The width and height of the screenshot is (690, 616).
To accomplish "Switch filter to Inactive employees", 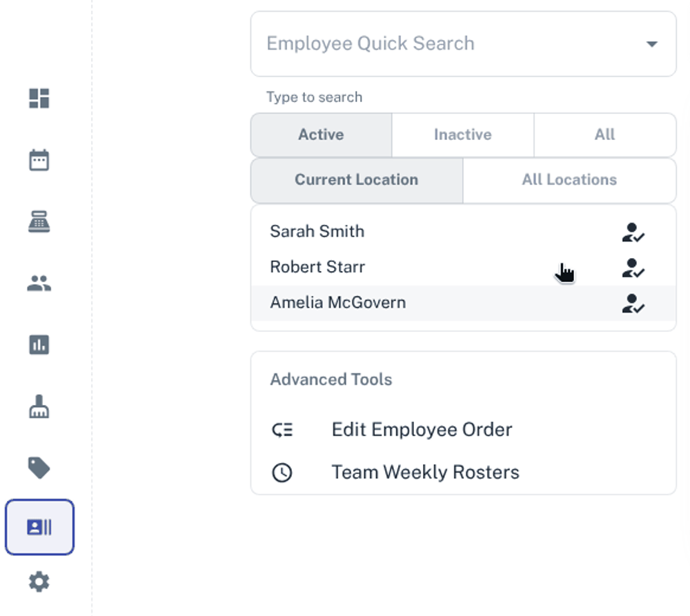I will [x=462, y=135].
